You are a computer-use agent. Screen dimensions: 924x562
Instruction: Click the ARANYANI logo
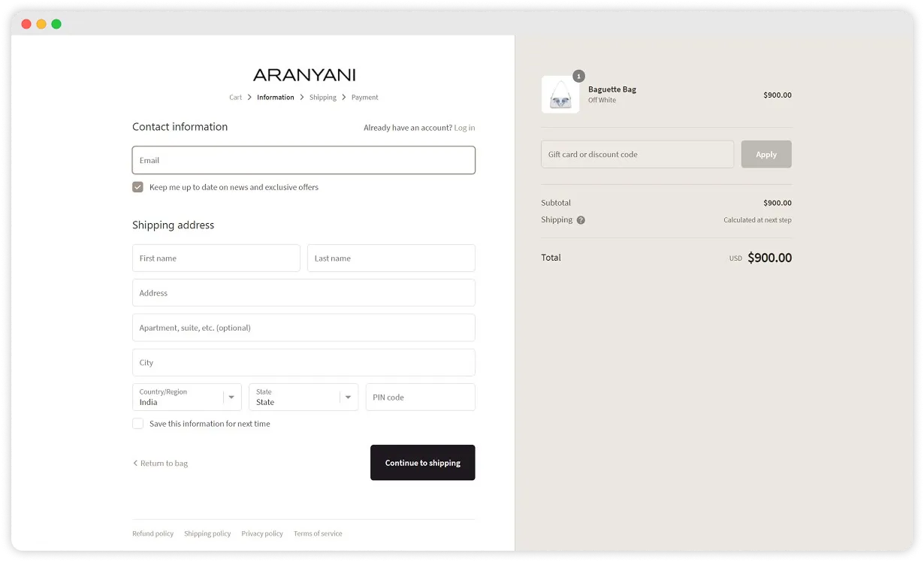coord(304,75)
